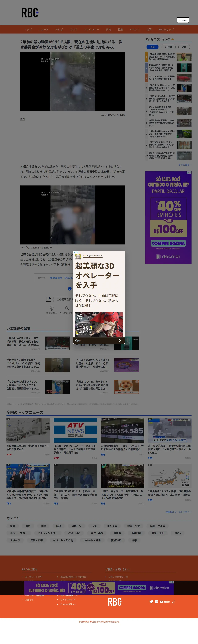
Task: Click the rank 6 MADIS article thumbnail
Action: coord(184,111)
